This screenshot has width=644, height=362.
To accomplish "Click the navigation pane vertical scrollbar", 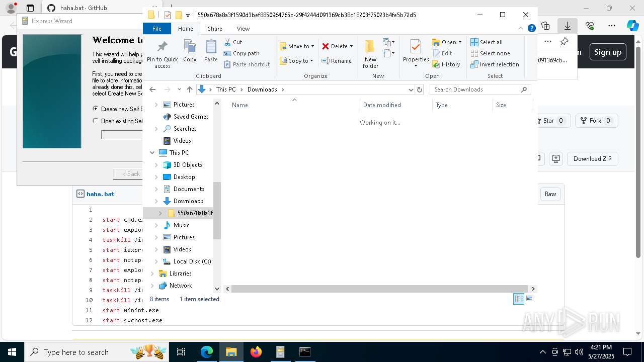I will tap(217, 211).
